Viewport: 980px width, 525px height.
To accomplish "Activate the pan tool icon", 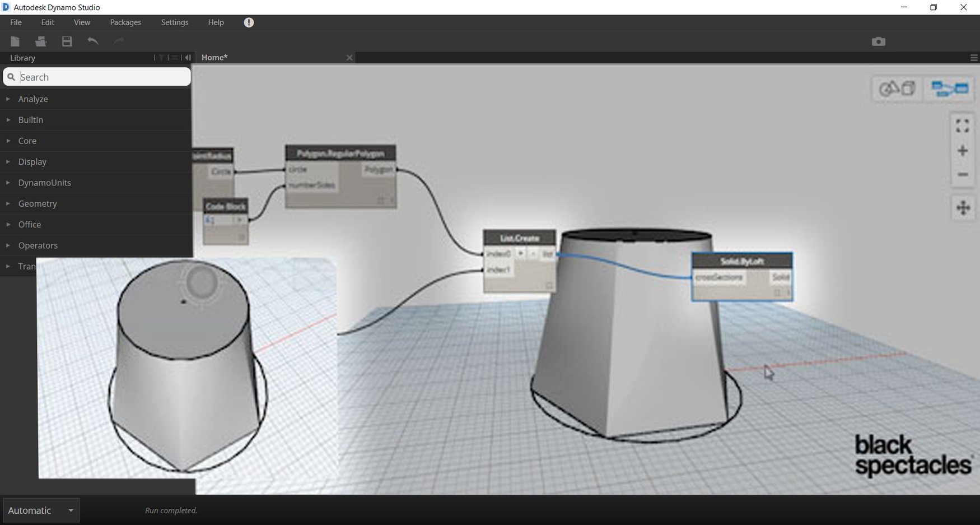I will tap(964, 208).
